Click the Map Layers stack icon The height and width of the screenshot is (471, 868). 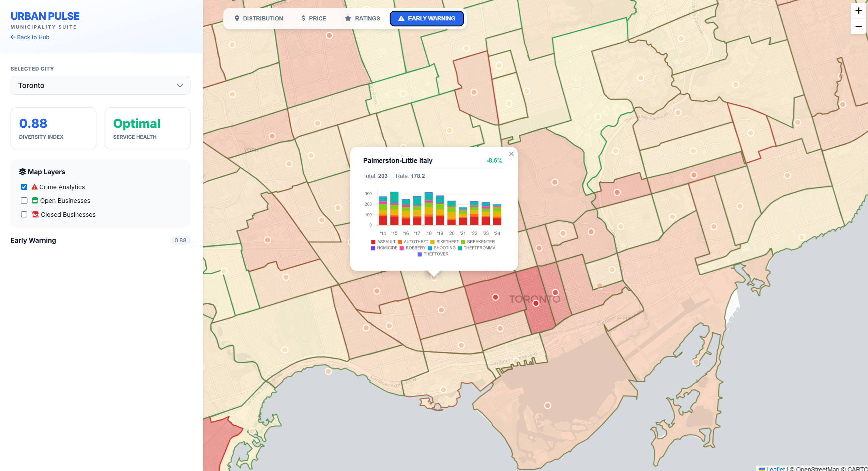(22, 171)
